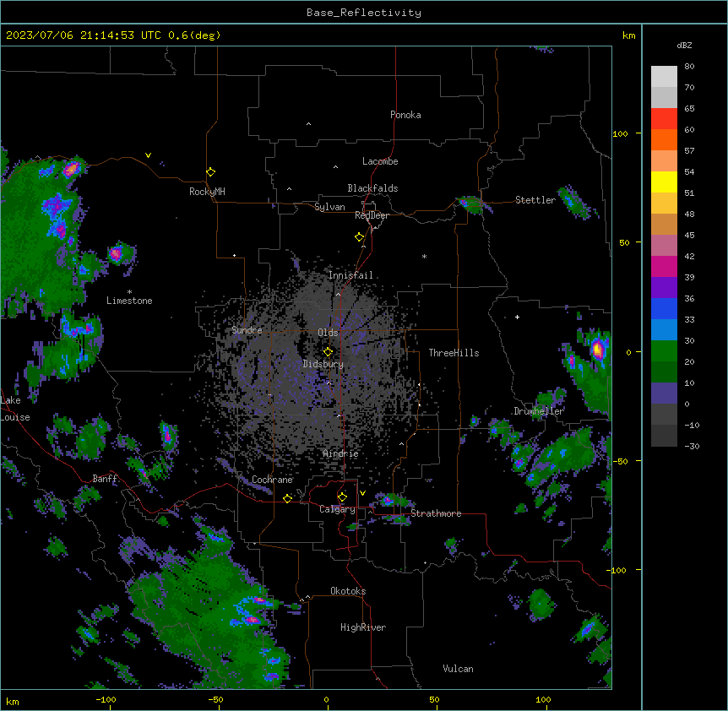Click the RedDeer city label

[372, 215]
